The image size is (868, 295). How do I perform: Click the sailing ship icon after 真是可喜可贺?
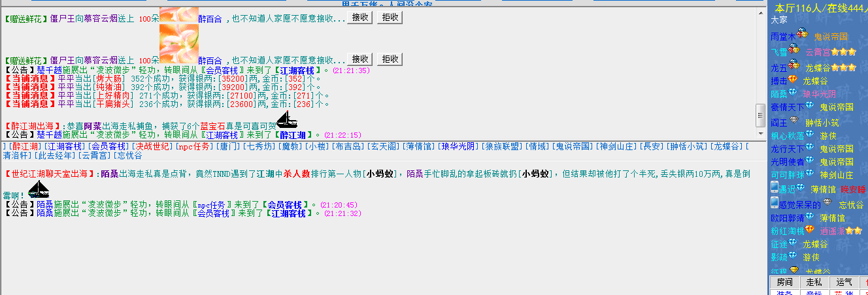(287, 119)
